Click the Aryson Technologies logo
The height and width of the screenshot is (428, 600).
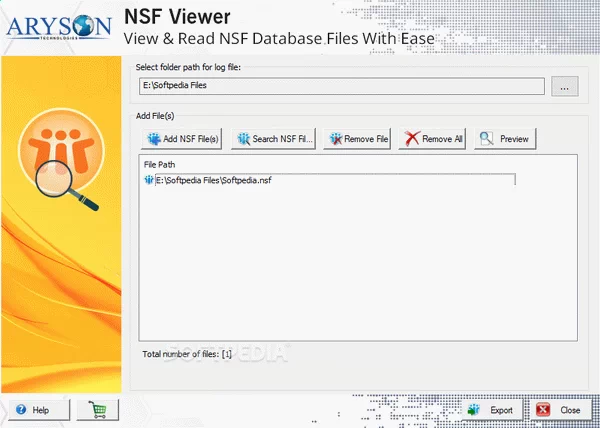point(59,27)
